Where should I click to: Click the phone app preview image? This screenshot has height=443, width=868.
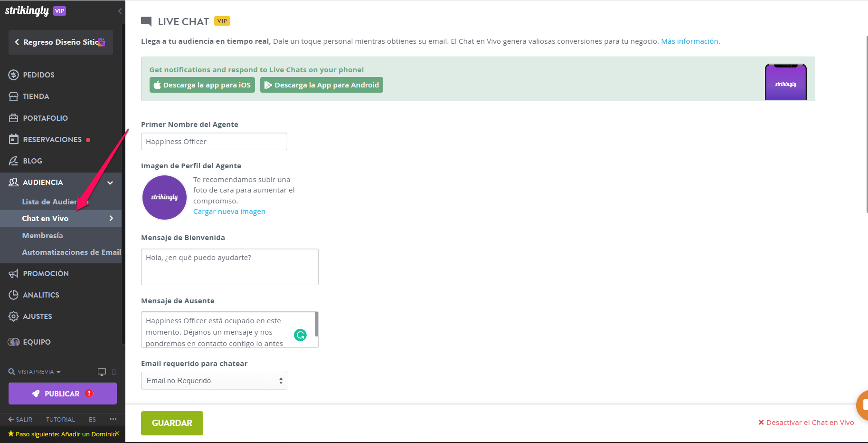(x=786, y=82)
